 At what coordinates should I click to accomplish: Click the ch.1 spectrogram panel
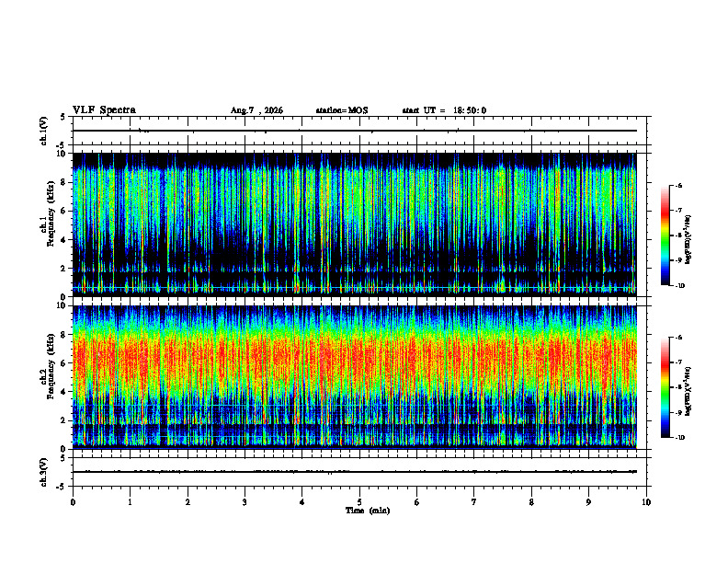355,224
